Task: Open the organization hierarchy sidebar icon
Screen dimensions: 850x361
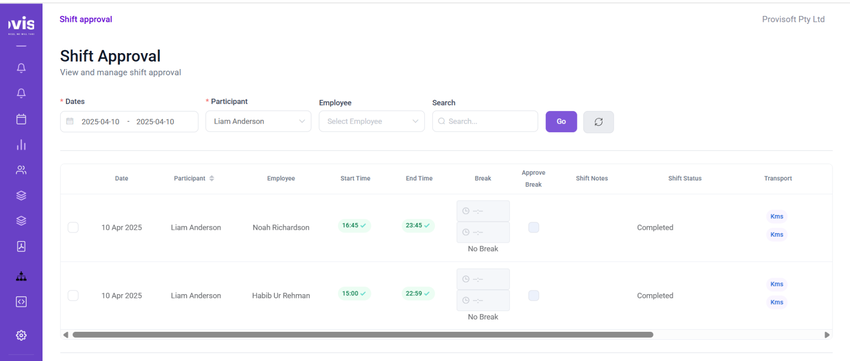Action: [x=21, y=276]
